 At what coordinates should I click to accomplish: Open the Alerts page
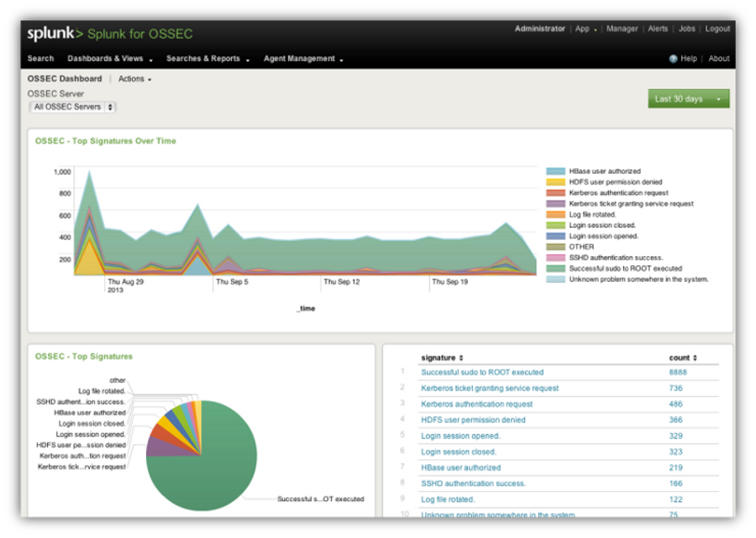(658, 29)
